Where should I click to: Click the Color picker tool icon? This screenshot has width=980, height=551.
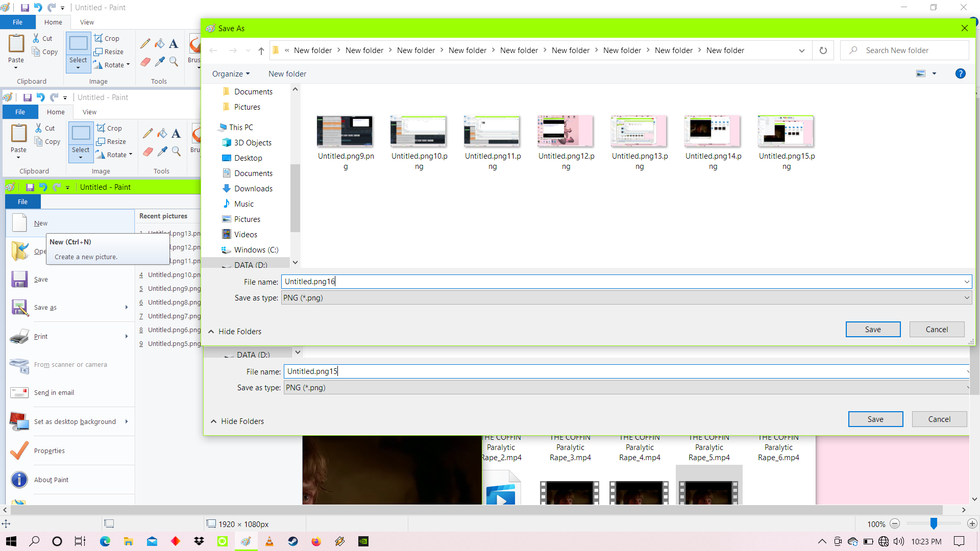pyautogui.click(x=160, y=62)
